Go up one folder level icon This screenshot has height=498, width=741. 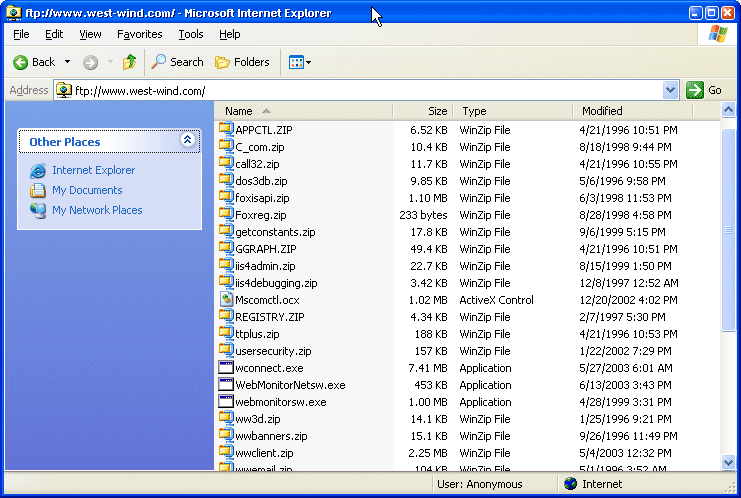point(129,62)
